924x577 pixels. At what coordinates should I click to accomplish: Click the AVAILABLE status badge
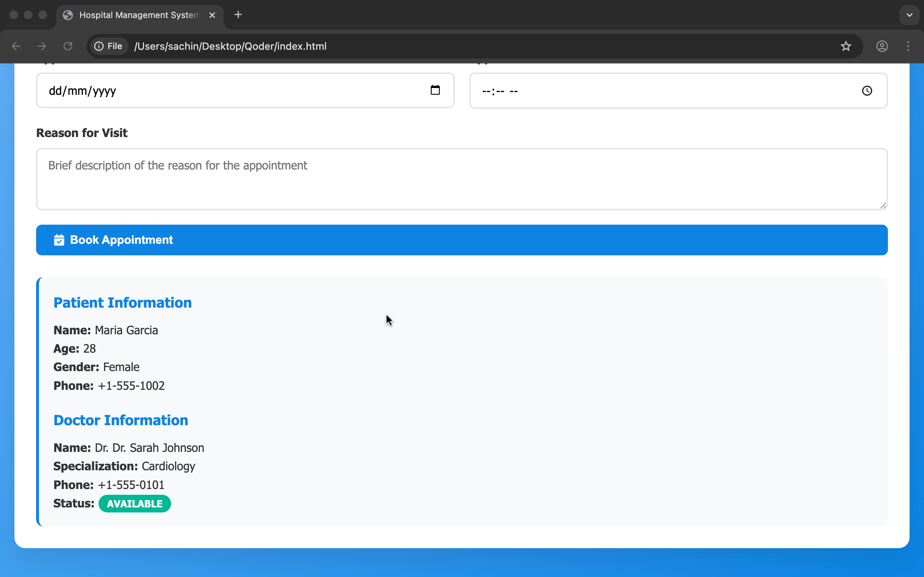(x=134, y=504)
